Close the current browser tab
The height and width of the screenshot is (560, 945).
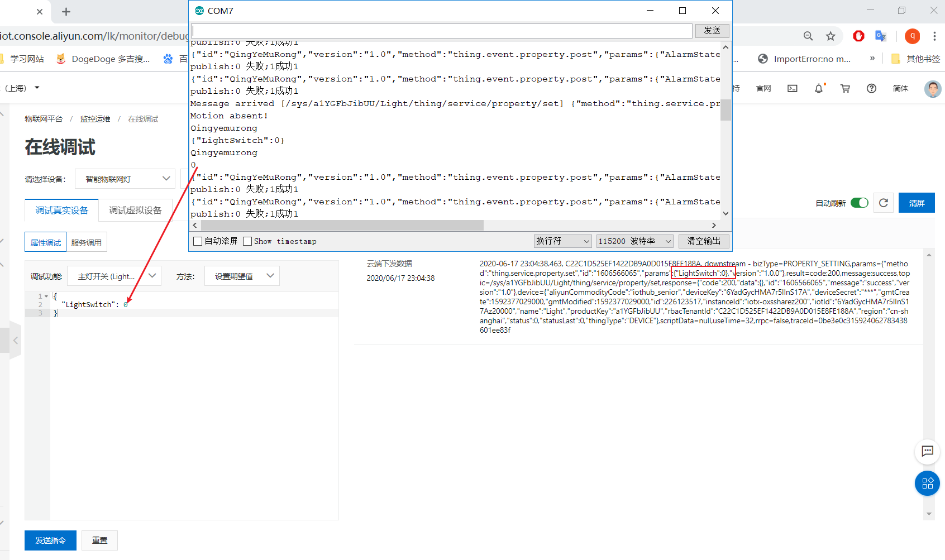[x=40, y=12]
